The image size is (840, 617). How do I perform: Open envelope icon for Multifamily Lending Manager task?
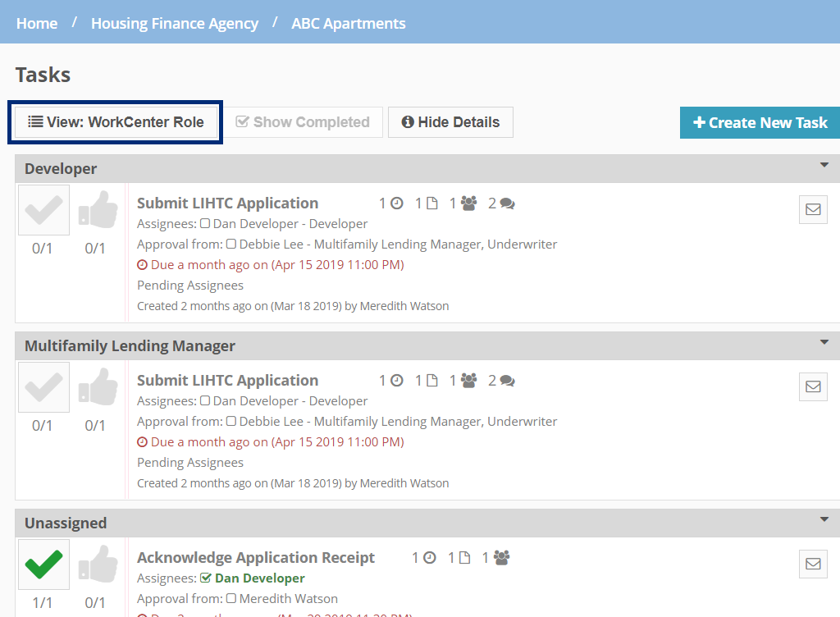point(813,386)
